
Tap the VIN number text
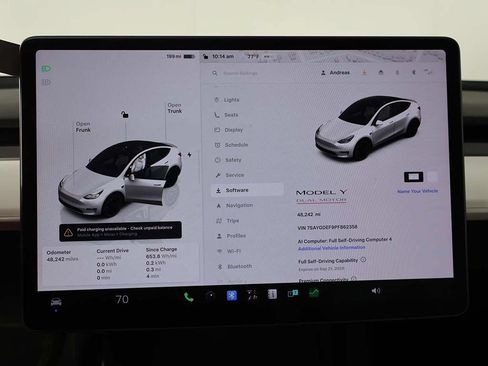pyautogui.click(x=327, y=227)
